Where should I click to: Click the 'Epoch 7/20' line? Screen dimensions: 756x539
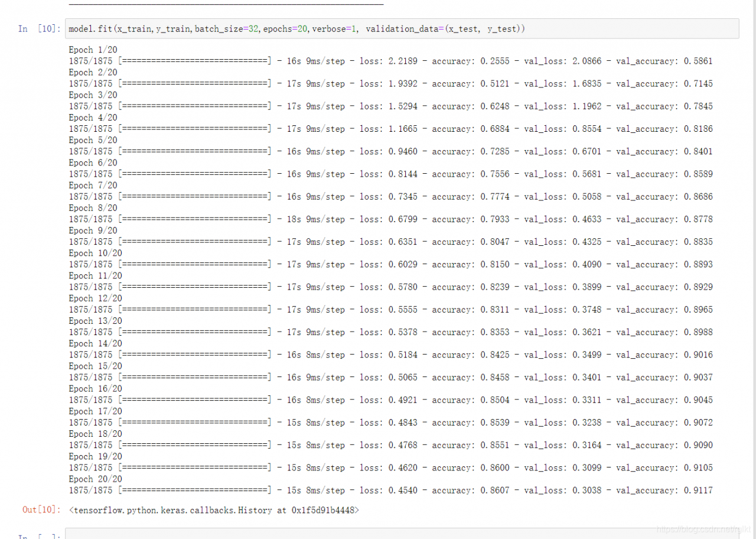coord(93,185)
